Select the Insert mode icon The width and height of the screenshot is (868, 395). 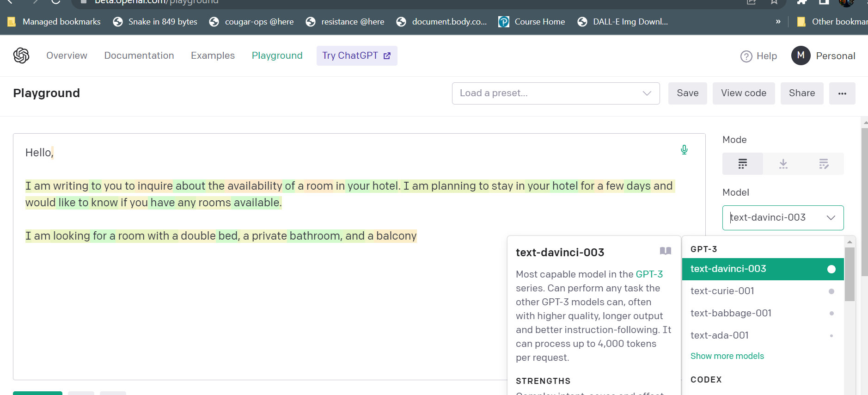tap(783, 164)
